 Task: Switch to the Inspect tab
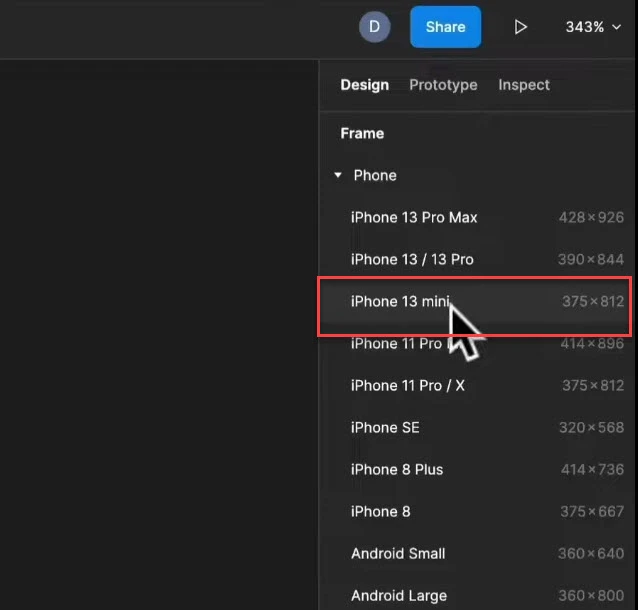[524, 85]
